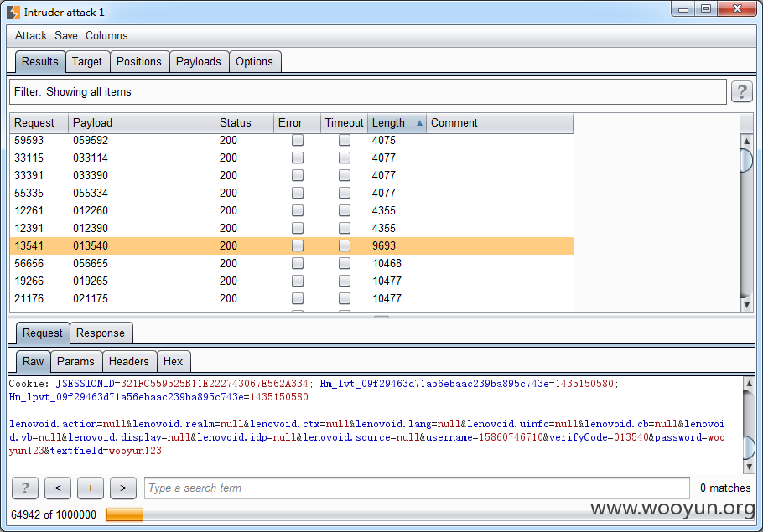
Task: Click the Filter: Showing all items bar
Action: (x=368, y=92)
